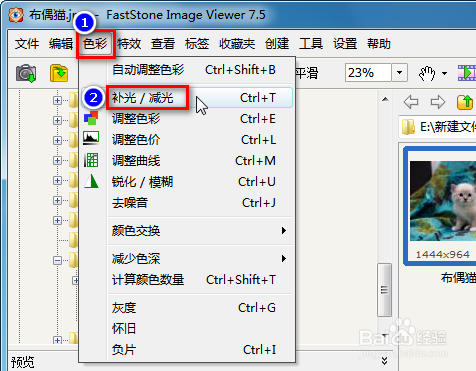Click the folder tree scroll up arrow
The height and width of the screenshot is (371, 476).
(x=385, y=99)
